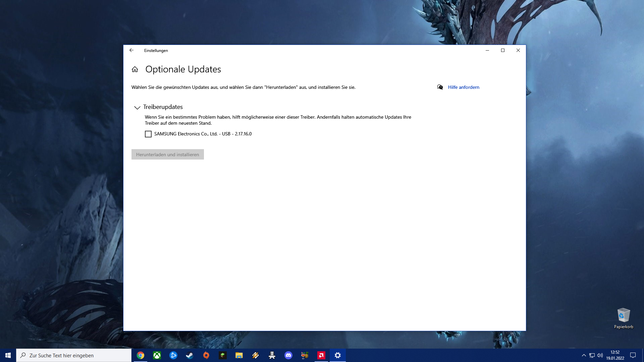Show hidden system tray icons
Viewport: 644px width, 362px height.
click(x=584, y=355)
